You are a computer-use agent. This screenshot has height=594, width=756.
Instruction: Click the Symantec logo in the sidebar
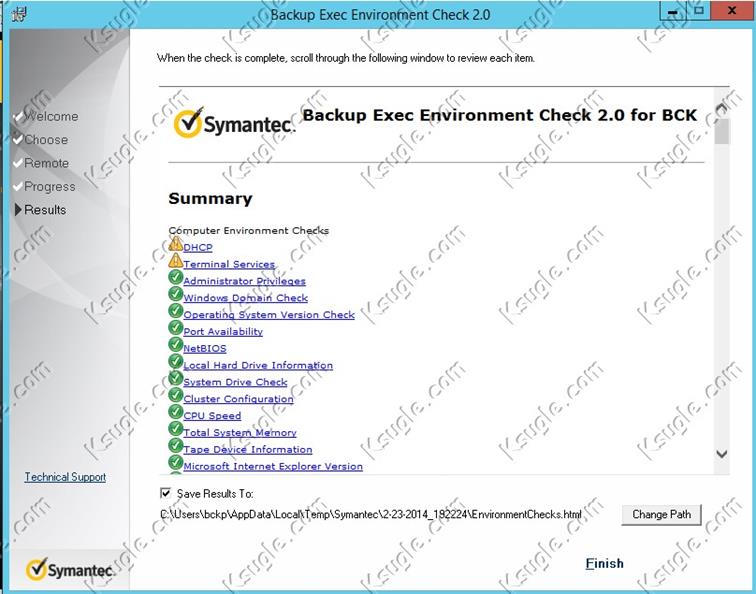click(70, 570)
